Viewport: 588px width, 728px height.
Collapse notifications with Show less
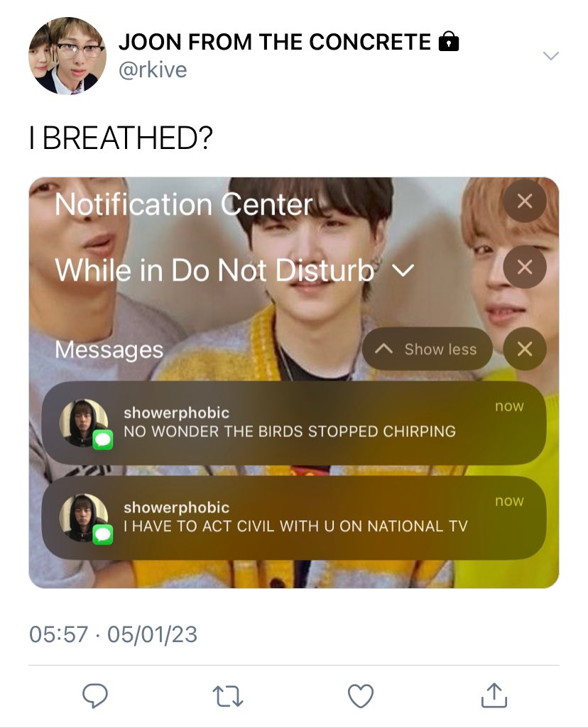coord(428,348)
